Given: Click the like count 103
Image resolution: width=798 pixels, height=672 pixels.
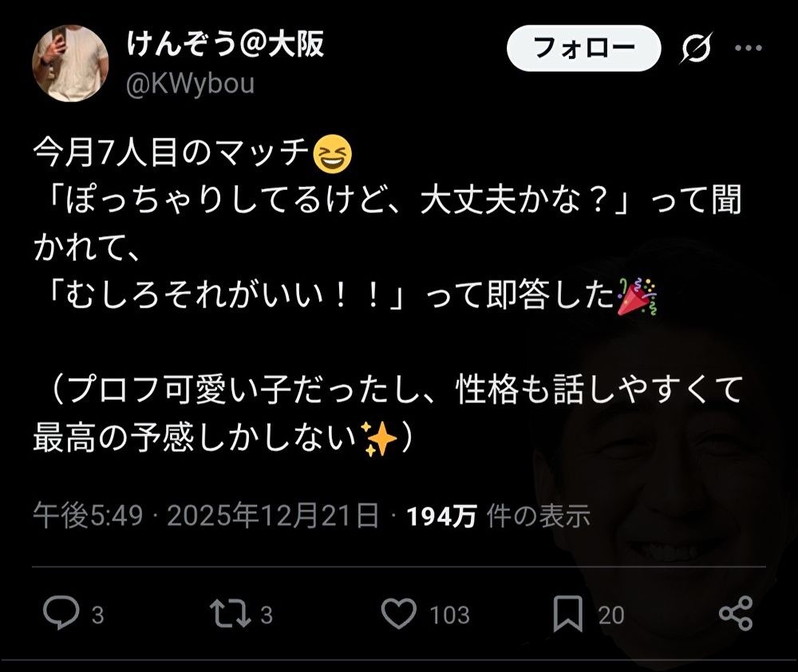Looking at the screenshot, I should tap(450, 615).
